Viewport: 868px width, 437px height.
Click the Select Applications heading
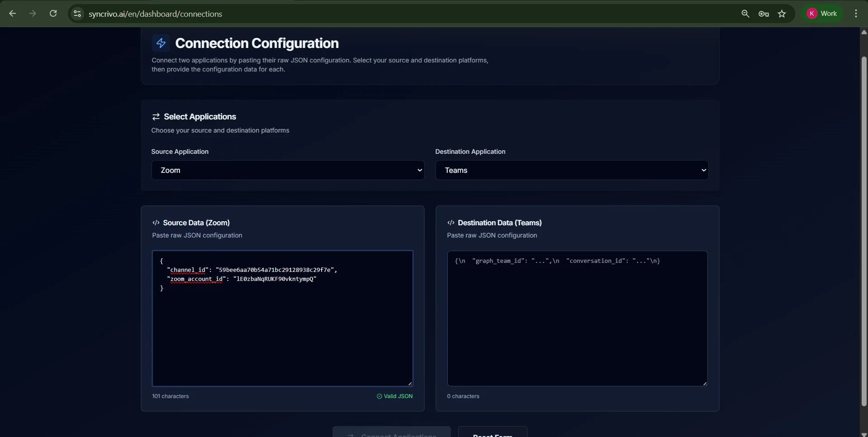coord(200,117)
